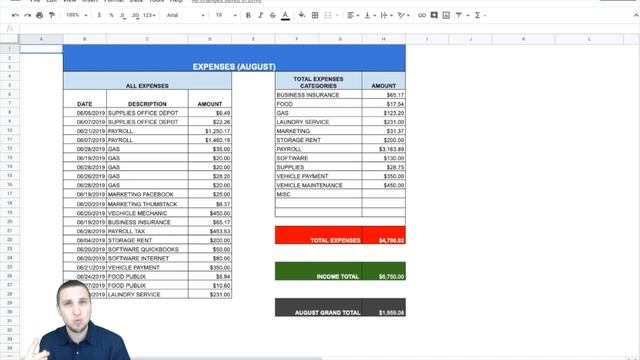Select column C header
This screenshot has width=640, height=360.
147,39
